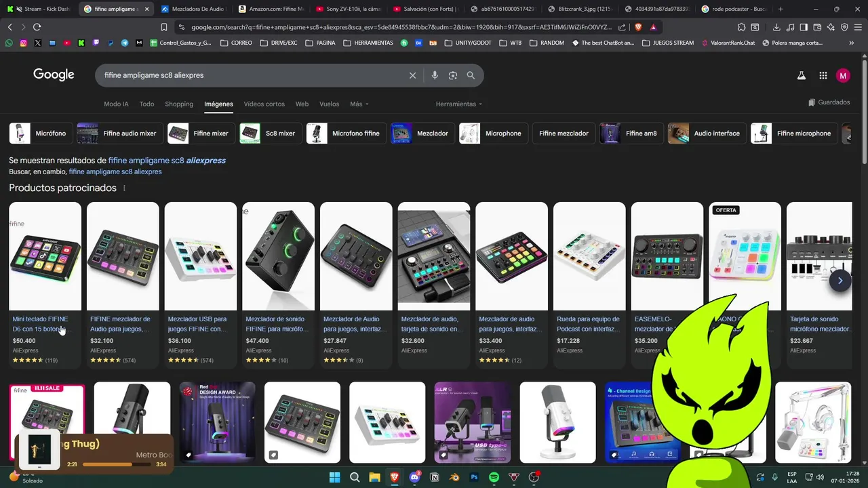Open the browser downloads icon
Viewport: 868px width, 488px height.
(x=776, y=27)
